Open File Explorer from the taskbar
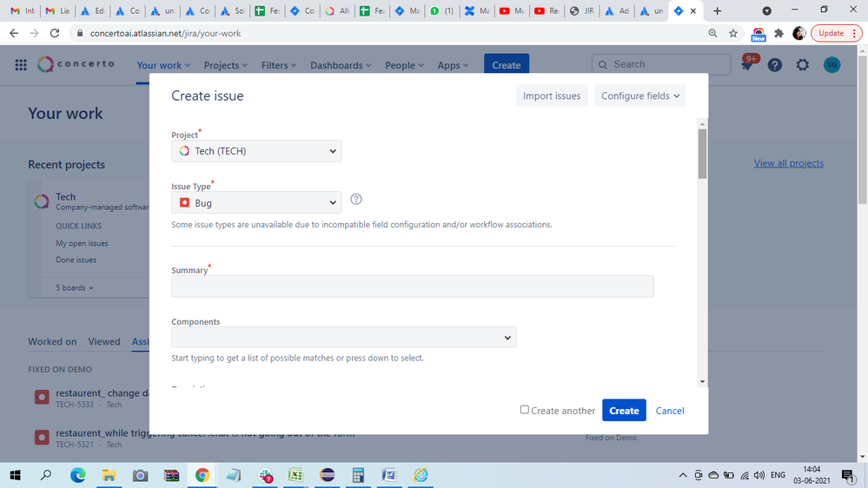This screenshot has width=868, height=488. (x=109, y=475)
